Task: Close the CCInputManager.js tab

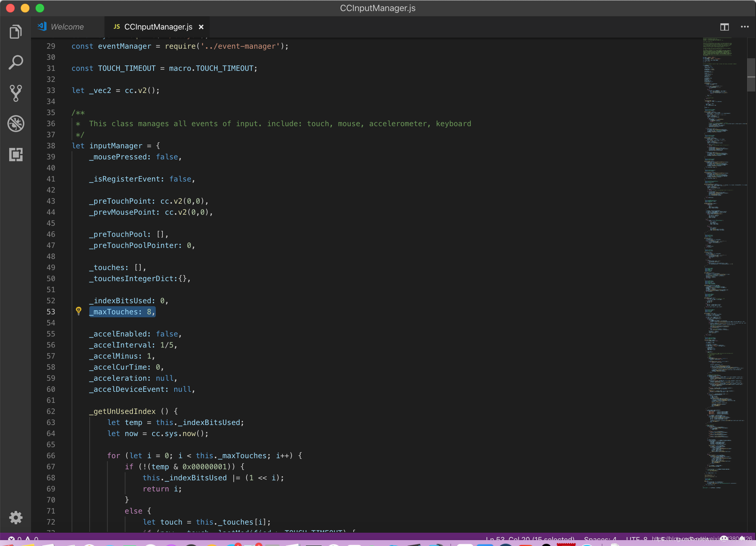Action: (201, 27)
